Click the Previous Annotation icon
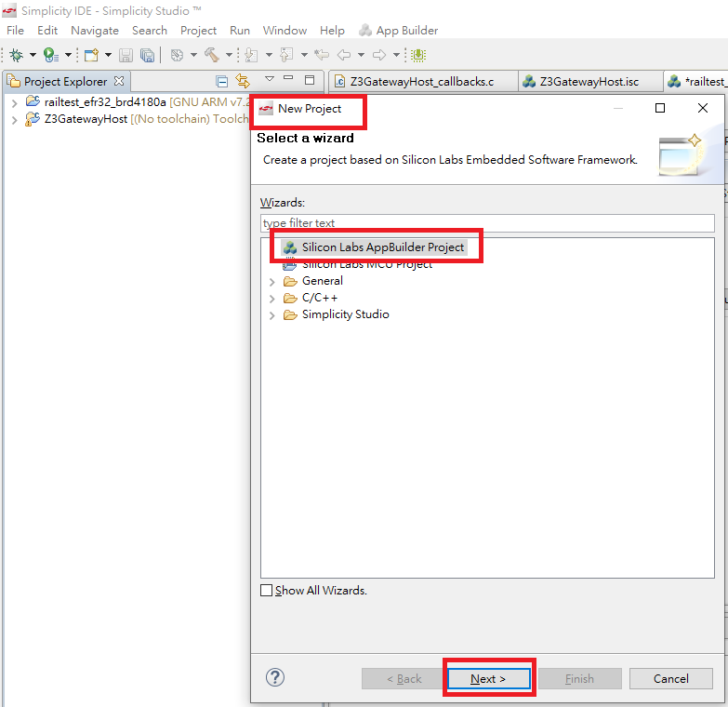Screen dimensions: 728x707 tap(286, 55)
